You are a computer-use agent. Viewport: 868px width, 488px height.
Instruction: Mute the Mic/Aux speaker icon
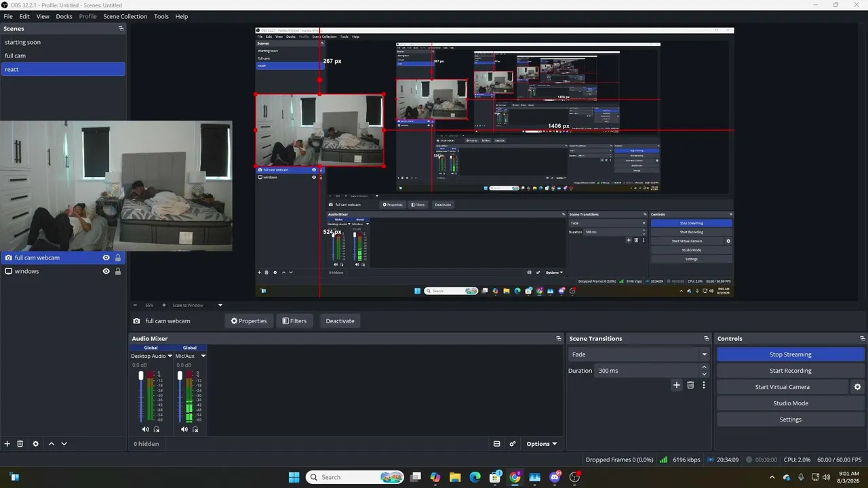(184, 429)
